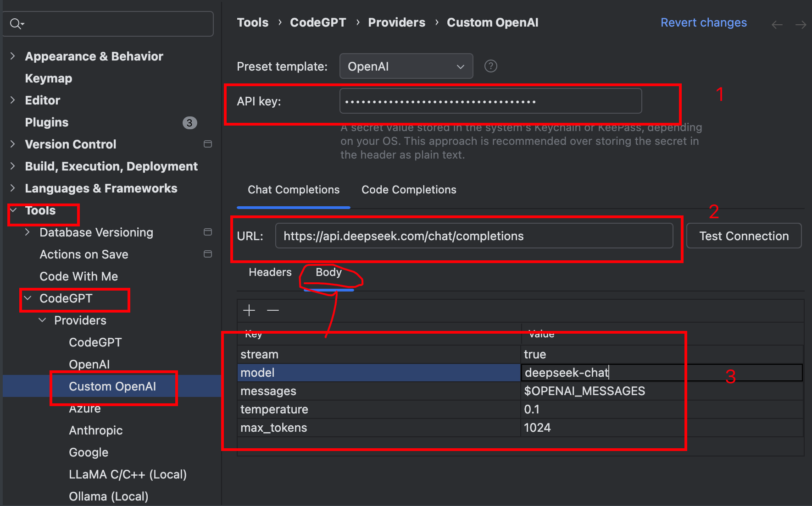Open the help question mark beside Preset template
Viewport: 812px width, 506px height.
pos(490,66)
